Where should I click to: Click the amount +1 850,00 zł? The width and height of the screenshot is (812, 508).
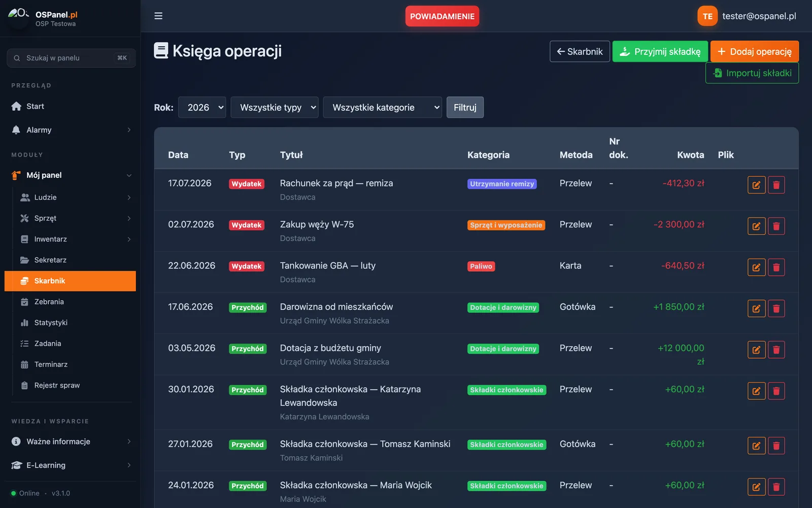point(679,307)
